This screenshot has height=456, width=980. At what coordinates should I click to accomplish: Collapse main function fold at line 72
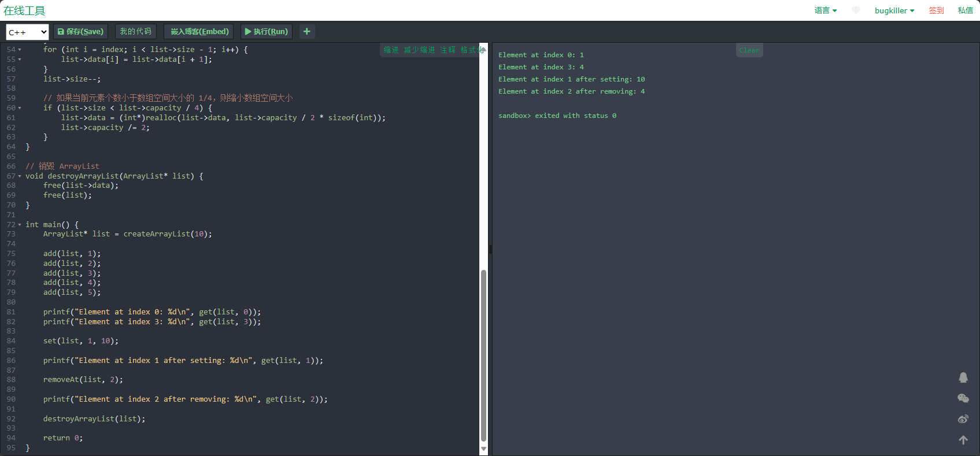[x=20, y=225]
